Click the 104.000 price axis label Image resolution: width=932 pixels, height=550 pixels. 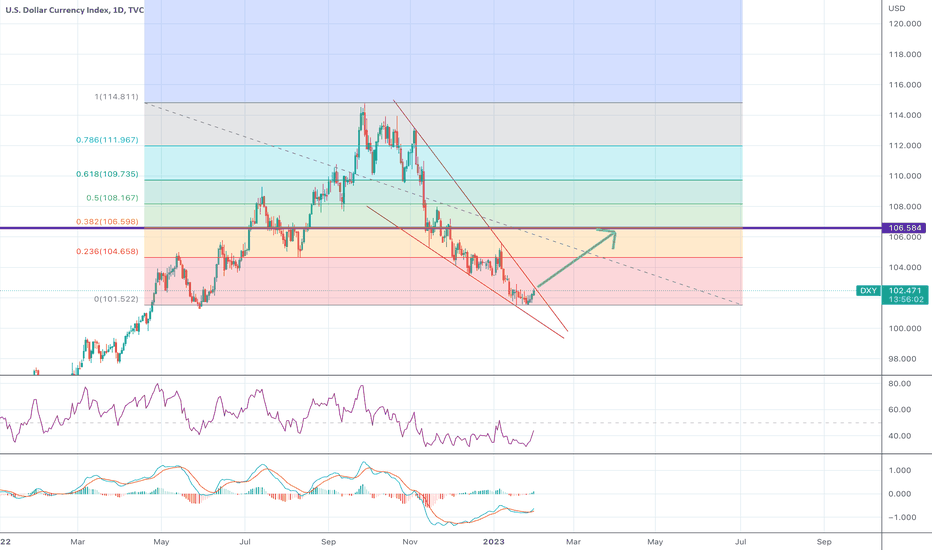coord(905,268)
